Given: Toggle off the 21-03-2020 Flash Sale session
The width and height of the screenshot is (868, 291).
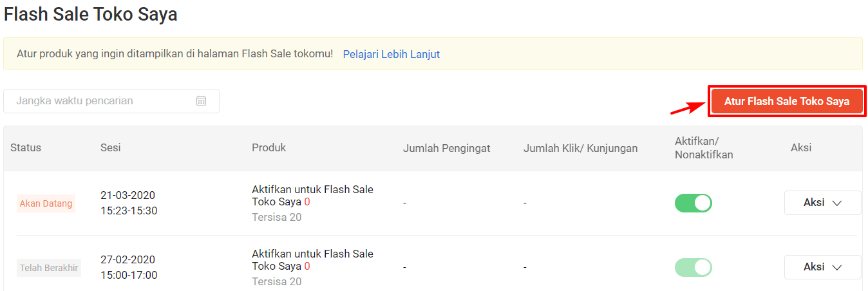Looking at the screenshot, I should click(x=693, y=203).
